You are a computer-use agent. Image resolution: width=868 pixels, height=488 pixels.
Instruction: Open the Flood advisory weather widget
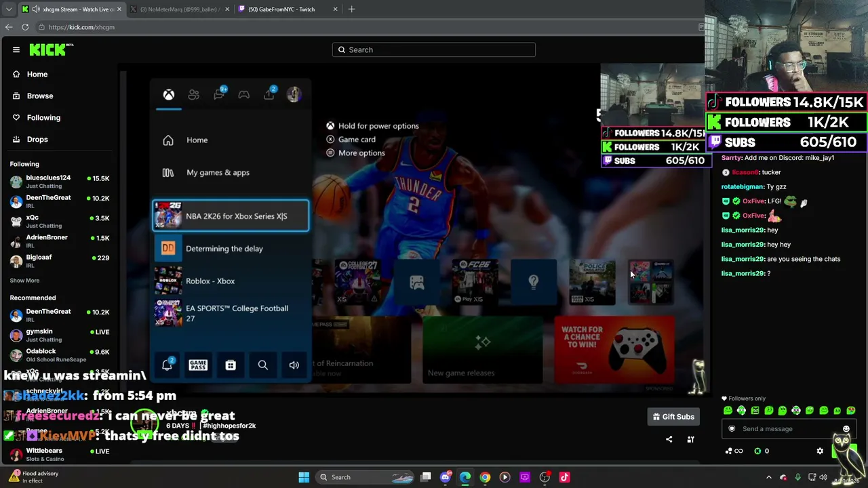click(x=34, y=477)
